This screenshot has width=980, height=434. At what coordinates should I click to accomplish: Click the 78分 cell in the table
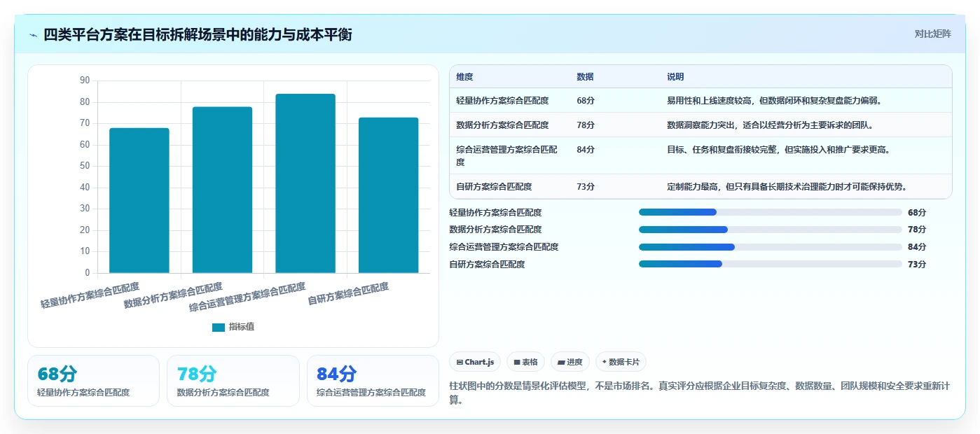coord(586,125)
